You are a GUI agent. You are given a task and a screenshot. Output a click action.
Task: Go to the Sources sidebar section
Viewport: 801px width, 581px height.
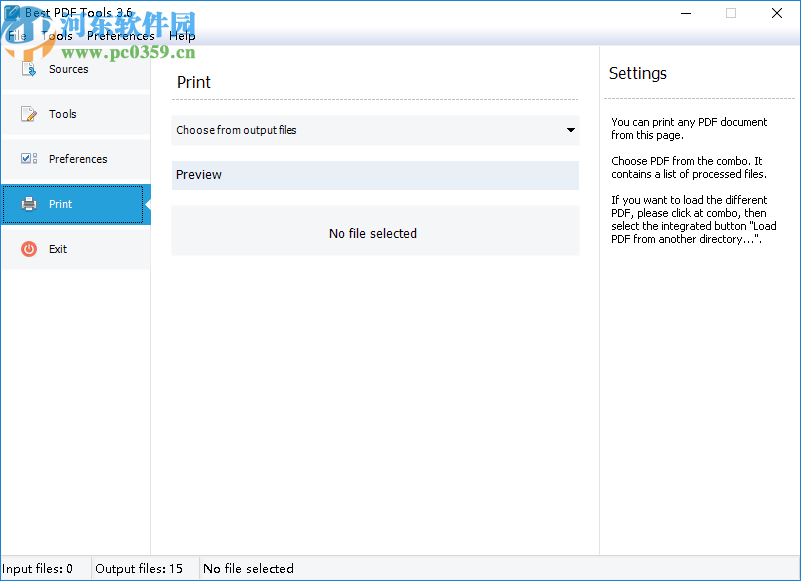pyautogui.click(x=76, y=69)
